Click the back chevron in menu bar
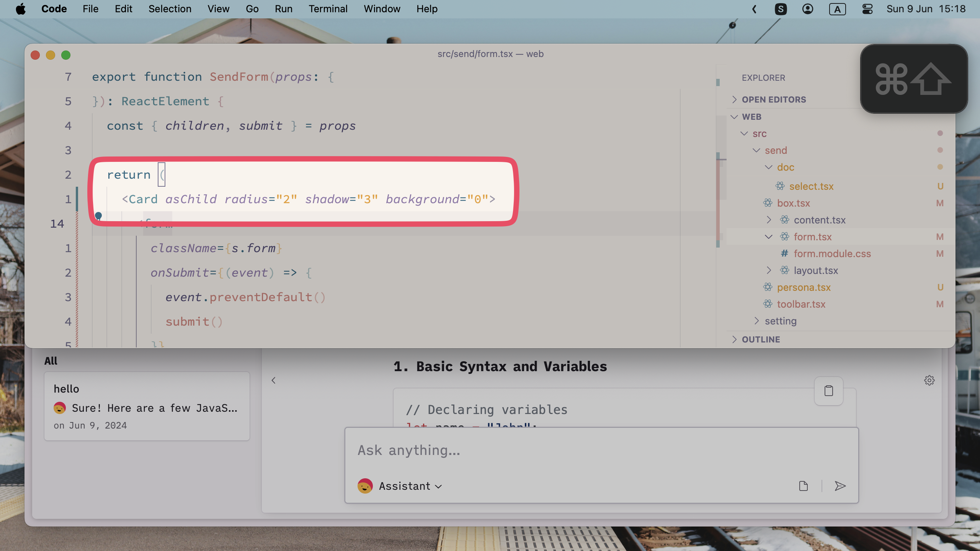980x551 pixels. click(x=754, y=9)
